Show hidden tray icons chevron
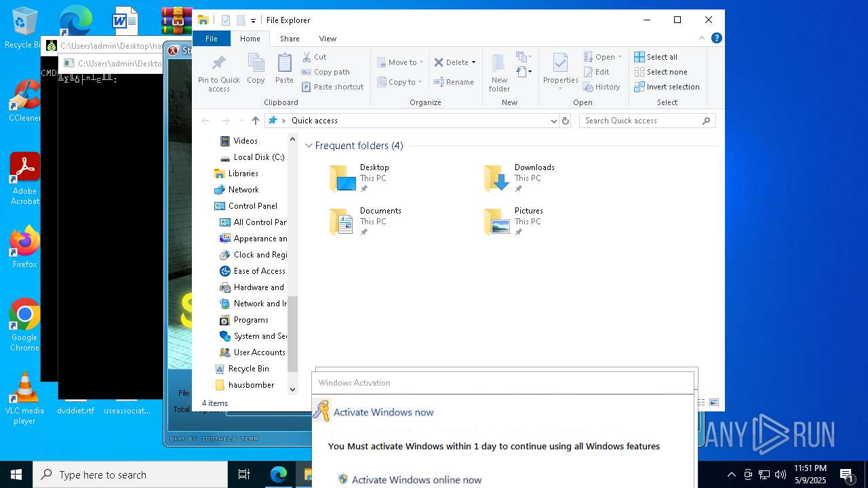 click(731, 474)
